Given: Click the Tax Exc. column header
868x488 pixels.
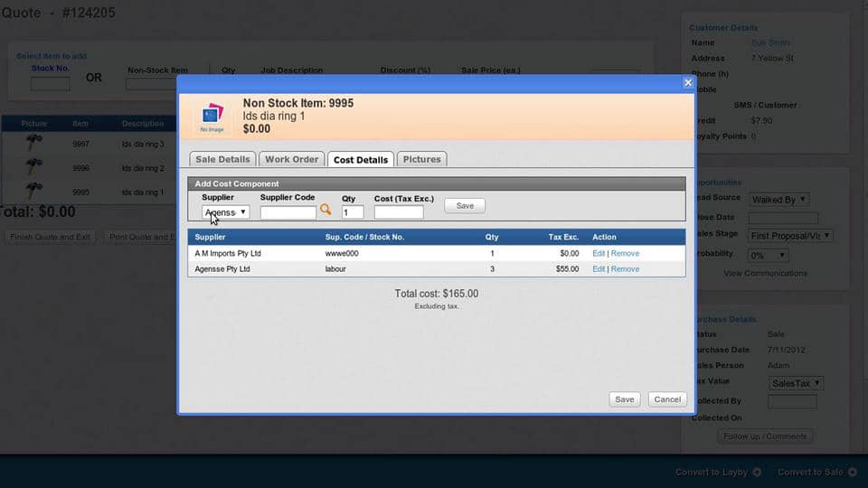Looking at the screenshot, I should click(x=563, y=237).
